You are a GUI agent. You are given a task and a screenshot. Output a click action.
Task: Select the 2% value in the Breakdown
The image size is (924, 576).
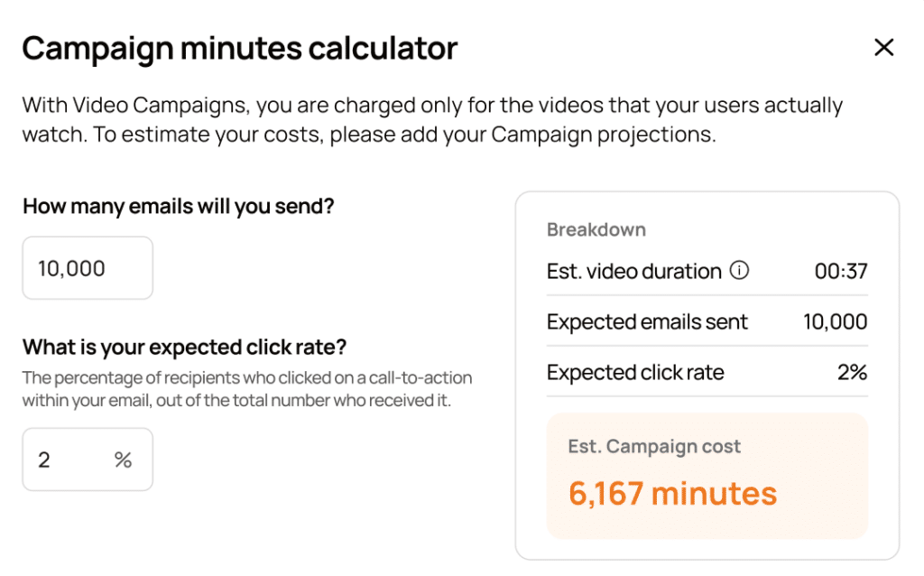point(852,373)
